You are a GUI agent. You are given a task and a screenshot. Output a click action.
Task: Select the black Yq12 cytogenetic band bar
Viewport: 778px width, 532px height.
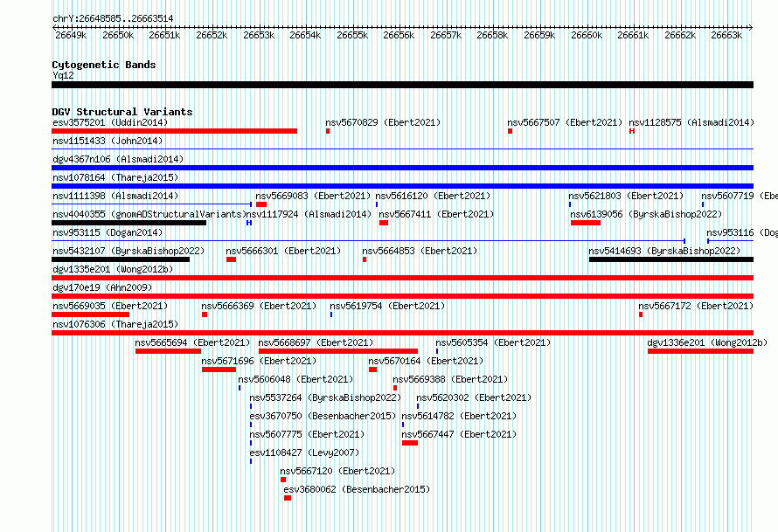(402, 85)
